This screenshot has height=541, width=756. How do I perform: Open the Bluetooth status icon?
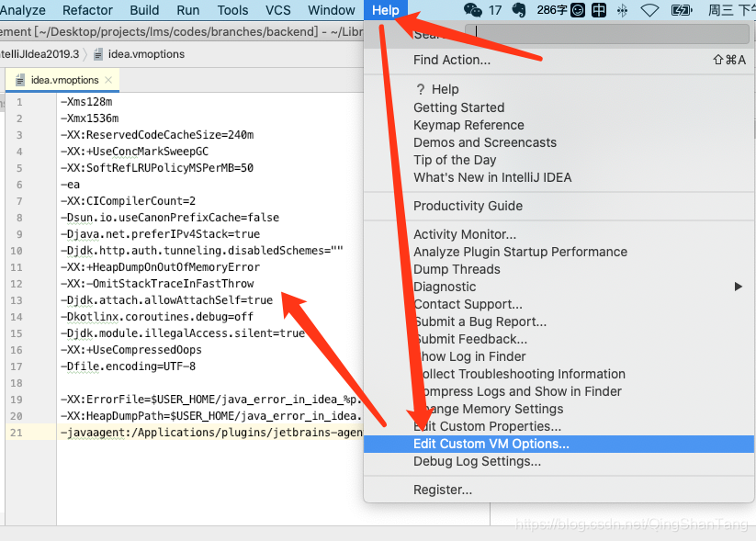623,10
